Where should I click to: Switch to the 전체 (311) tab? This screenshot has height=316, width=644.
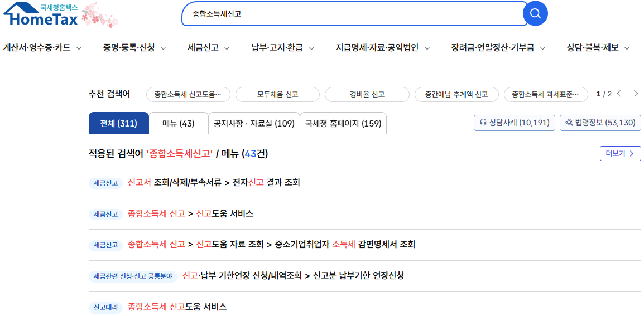119,123
